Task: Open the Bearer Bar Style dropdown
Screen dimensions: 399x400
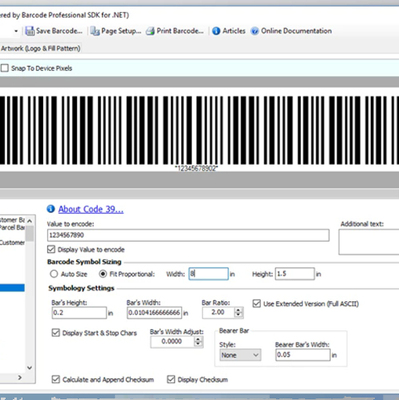Action: (x=240, y=355)
